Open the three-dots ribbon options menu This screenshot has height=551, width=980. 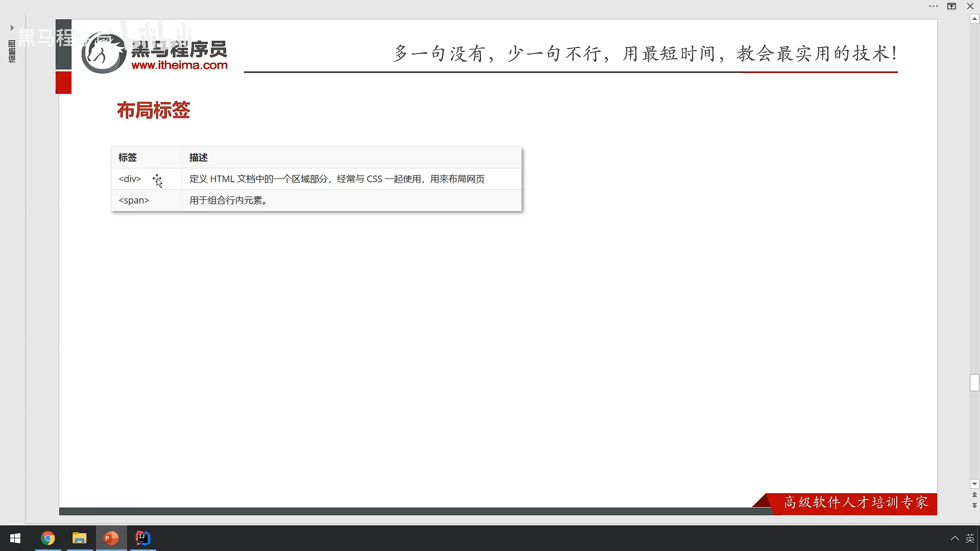[x=934, y=6]
